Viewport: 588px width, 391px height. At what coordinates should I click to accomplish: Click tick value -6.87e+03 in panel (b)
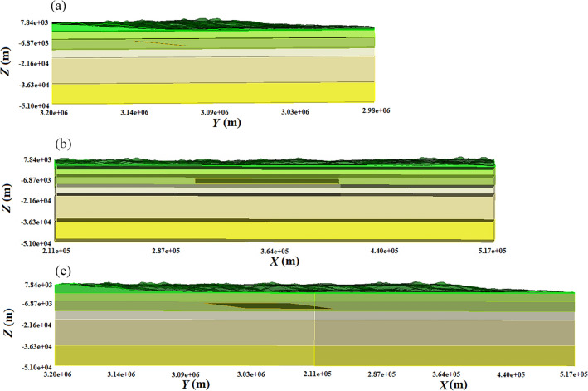(36, 180)
